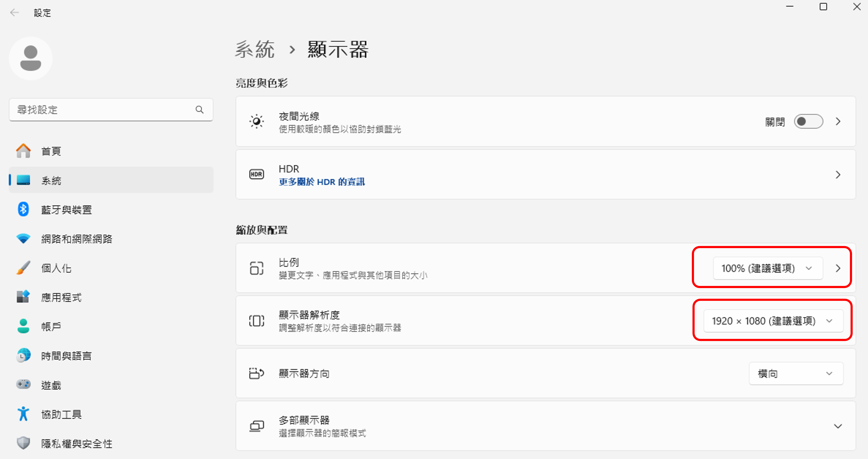Image resolution: width=868 pixels, height=459 pixels.
Task: Minimize the Settings window
Action: [789, 7]
